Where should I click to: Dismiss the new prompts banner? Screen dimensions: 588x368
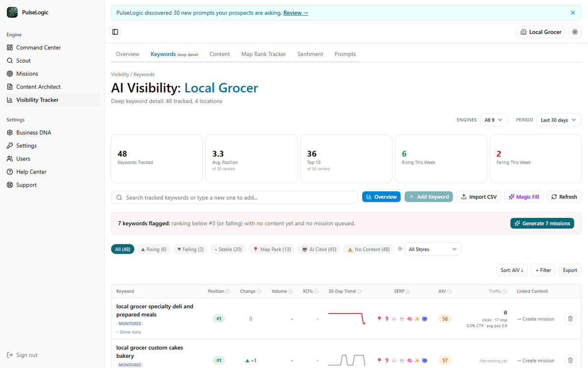coord(573,13)
